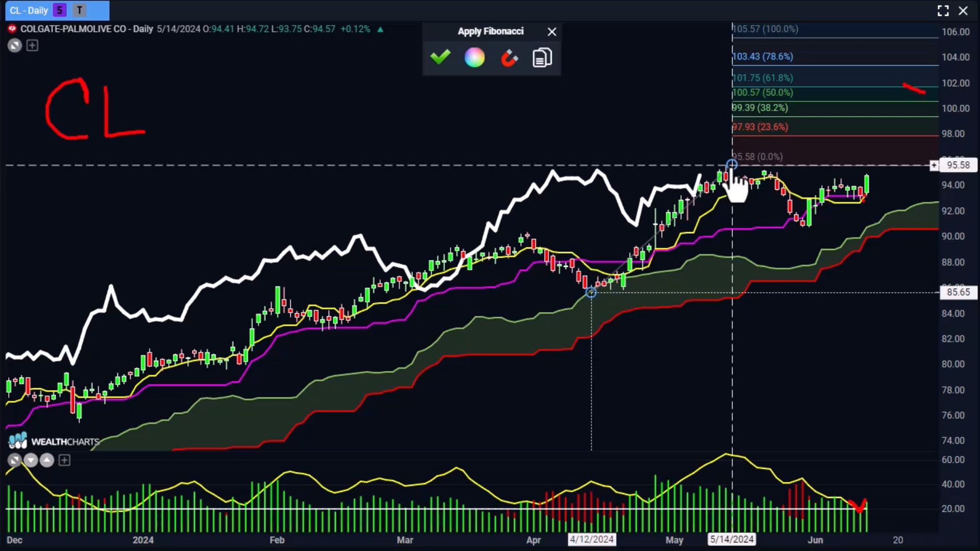
Task: Toggle the red magnet snap tool
Action: (509, 58)
